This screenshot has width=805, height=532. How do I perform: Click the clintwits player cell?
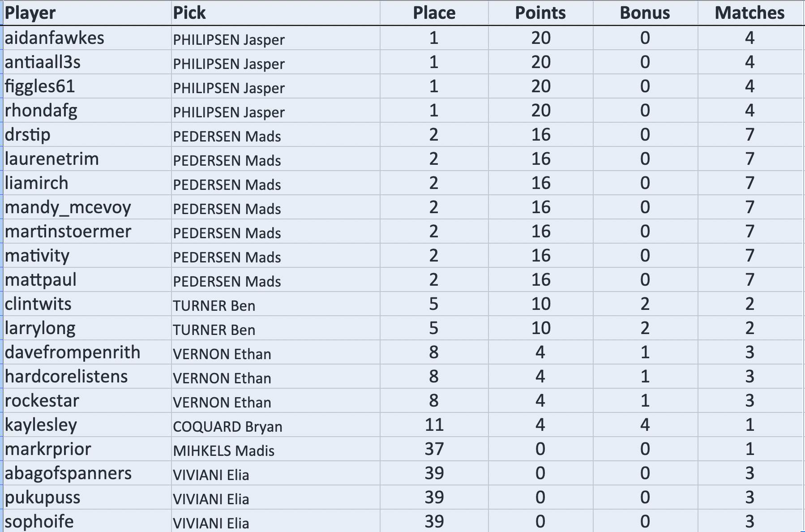(38, 304)
